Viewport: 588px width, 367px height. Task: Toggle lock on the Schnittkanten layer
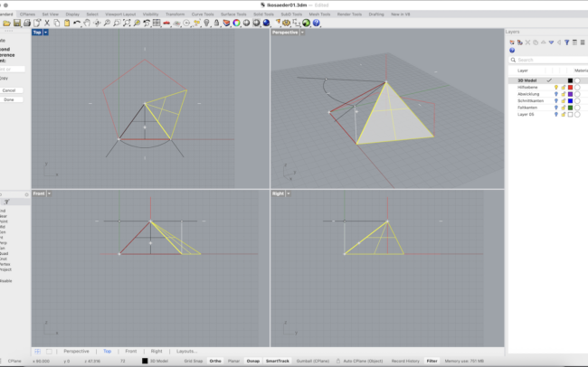coord(563,100)
